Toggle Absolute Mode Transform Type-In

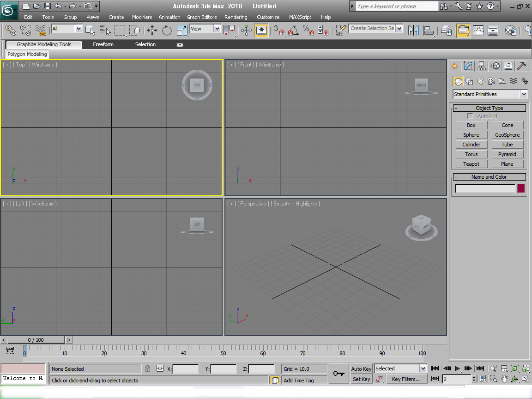click(160, 369)
